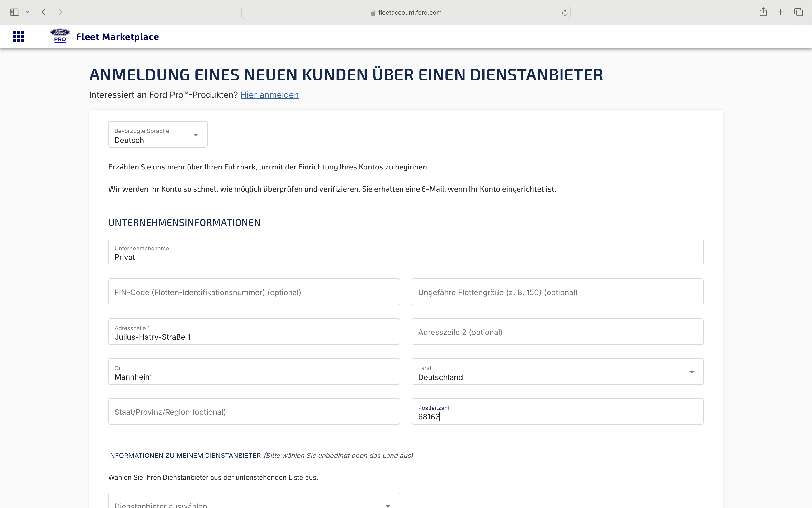Reload the page with the refresh icon
The image size is (812, 508).
point(564,12)
